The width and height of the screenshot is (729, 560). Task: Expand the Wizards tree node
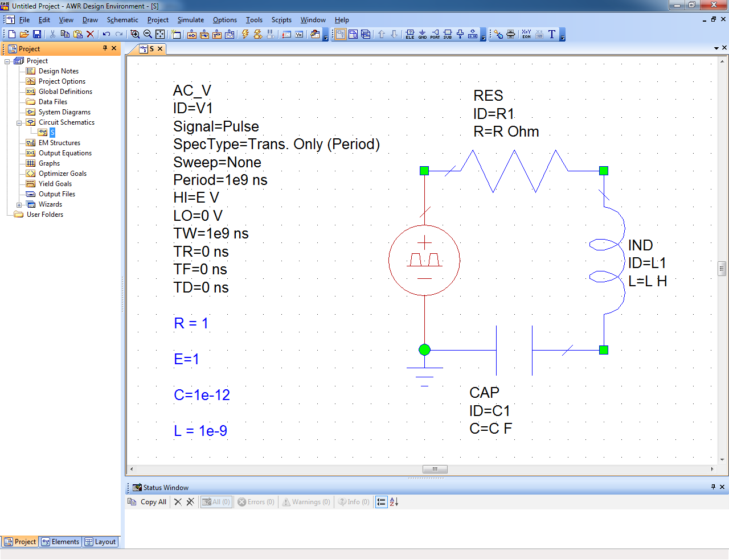click(19, 204)
